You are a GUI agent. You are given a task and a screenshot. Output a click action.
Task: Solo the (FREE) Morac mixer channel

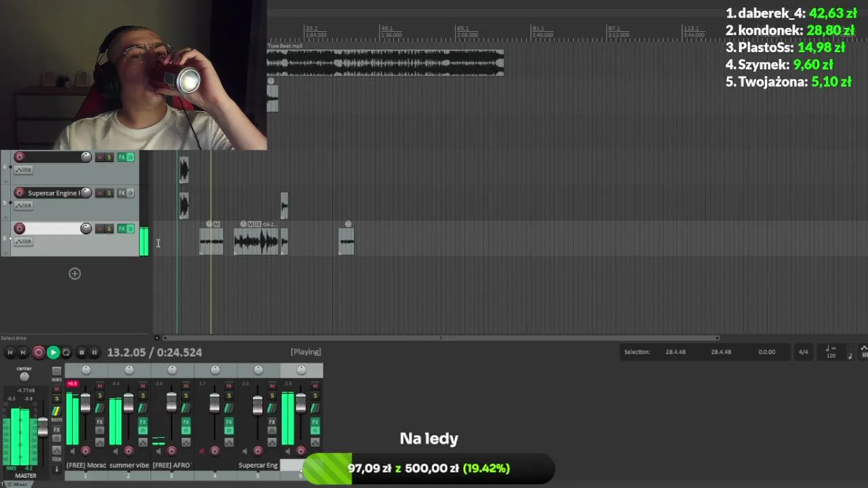click(x=100, y=396)
